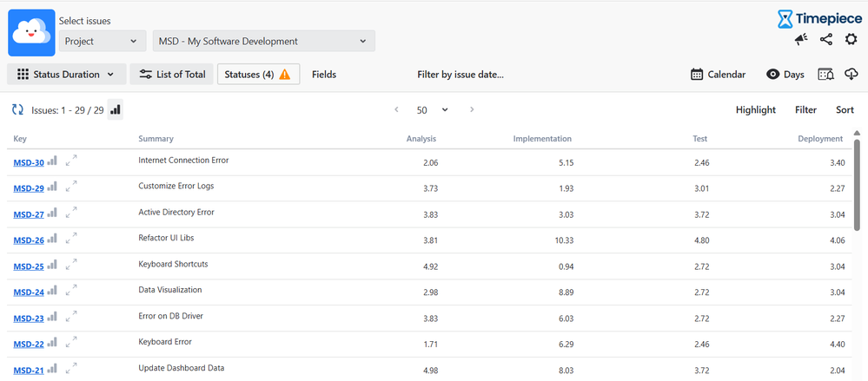The width and height of the screenshot is (868, 381).
Task: Expand MSD-23 row with the arrows icon
Action: (71, 317)
